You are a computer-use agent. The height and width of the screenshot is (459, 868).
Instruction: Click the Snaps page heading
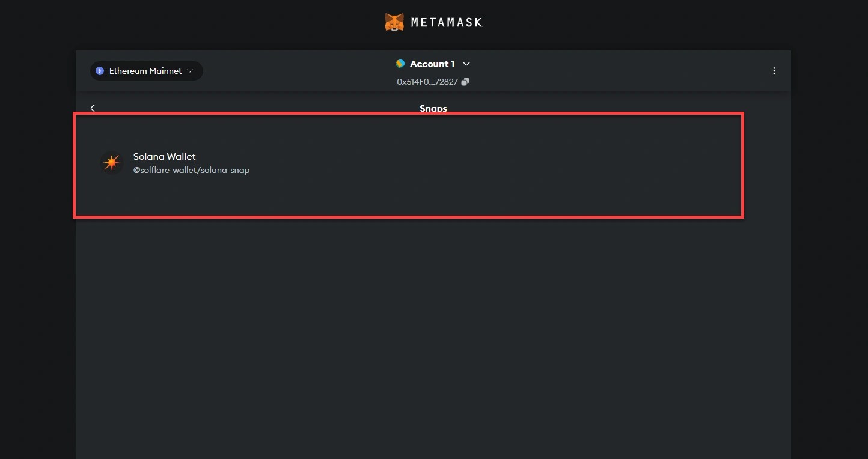pyautogui.click(x=433, y=108)
